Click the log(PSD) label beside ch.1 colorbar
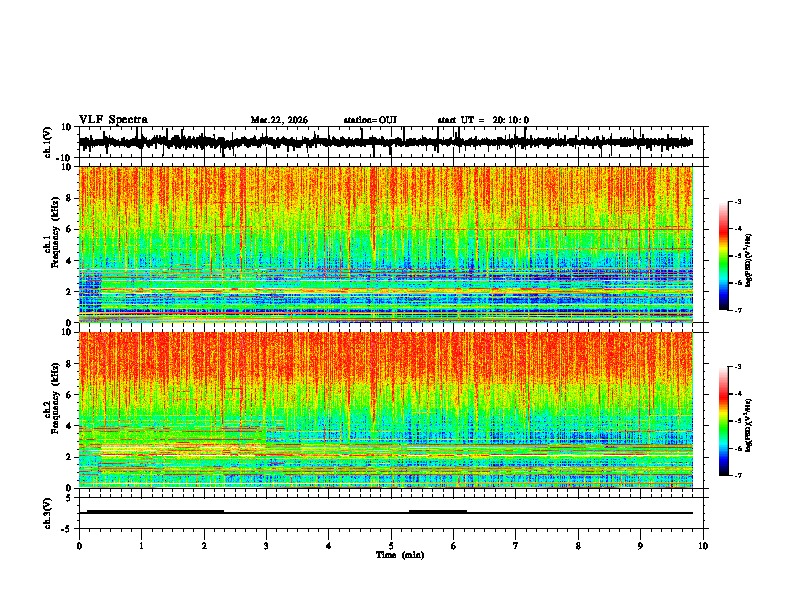 pyautogui.click(x=748, y=260)
